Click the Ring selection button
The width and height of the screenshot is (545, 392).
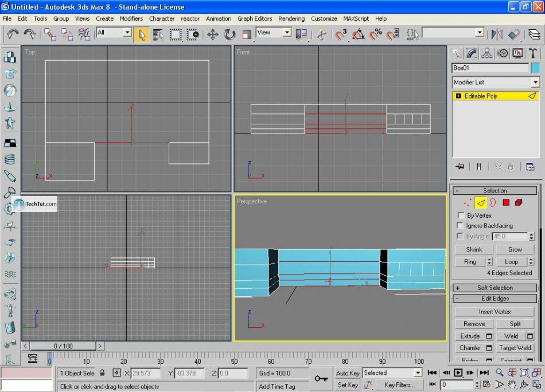[x=470, y=262]
